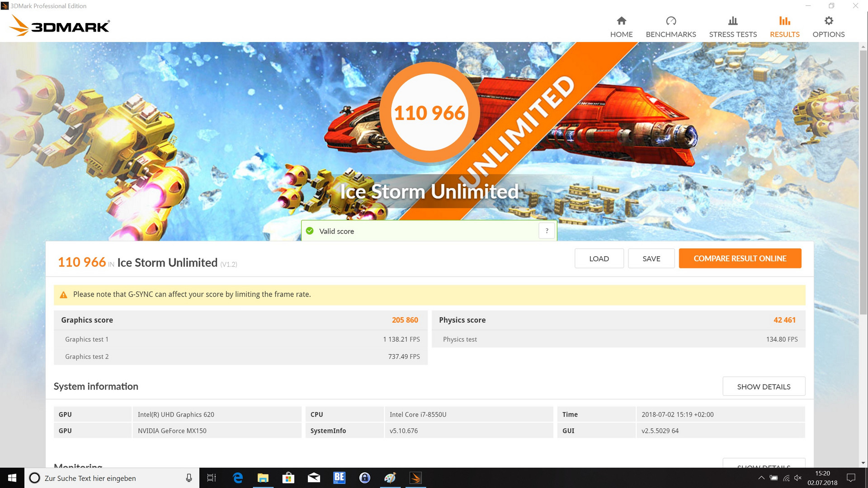Expand Monitoring section Show Details

click(764, 465)
